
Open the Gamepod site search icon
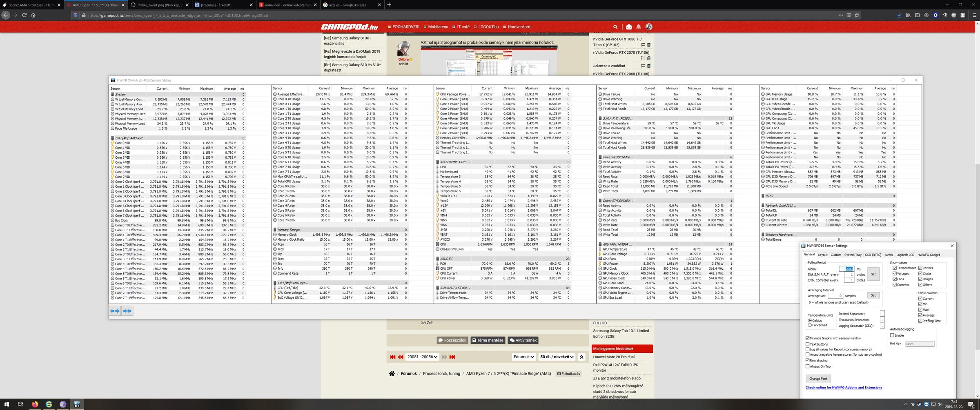click(615, 27)
